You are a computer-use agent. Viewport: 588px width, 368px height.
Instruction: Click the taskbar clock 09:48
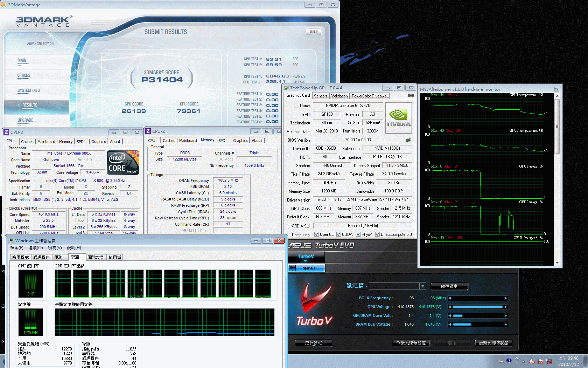point(568,358)
